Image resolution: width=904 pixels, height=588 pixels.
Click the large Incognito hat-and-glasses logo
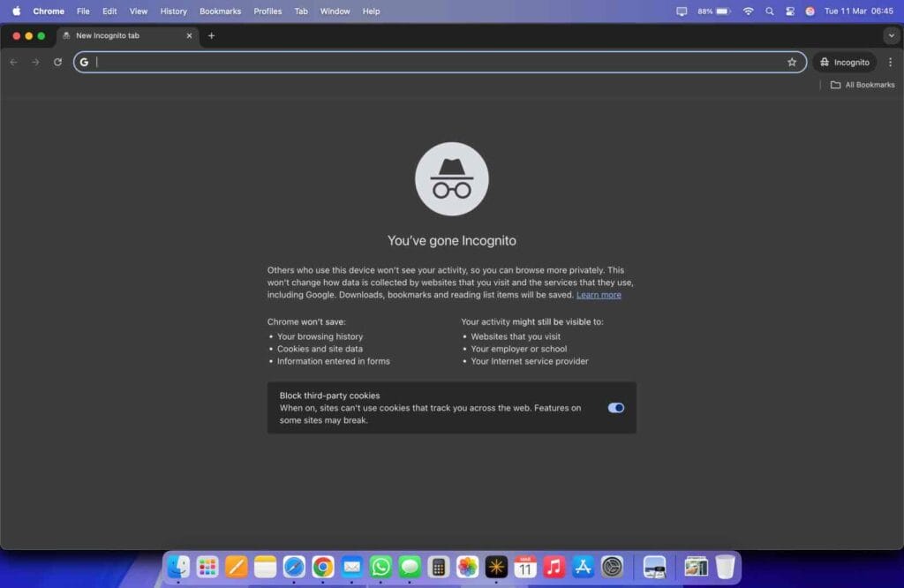click(x=451, y=178)
